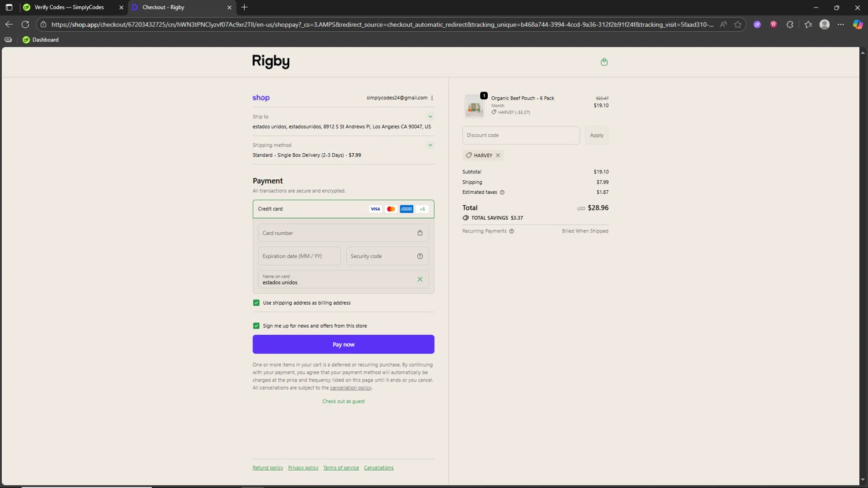The width and height of the screenshot is (868, 488).
Task: Click the Pay now button
Action: tap(343, 345)
